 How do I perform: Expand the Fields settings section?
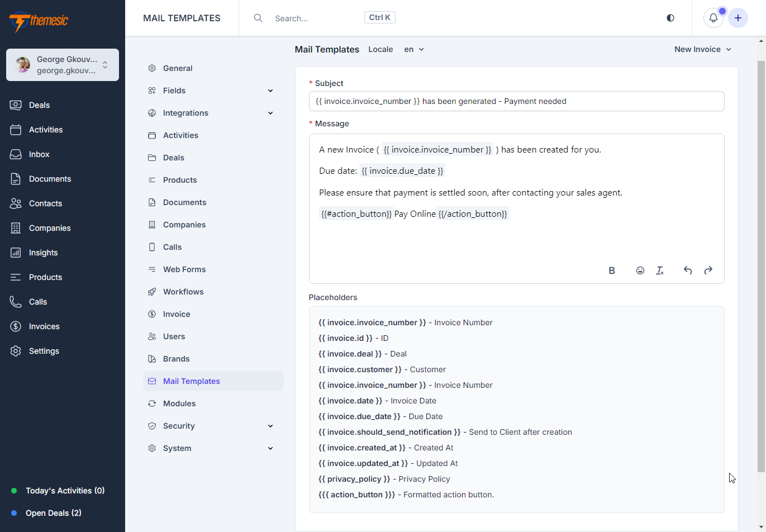click(x=213, y=91)
